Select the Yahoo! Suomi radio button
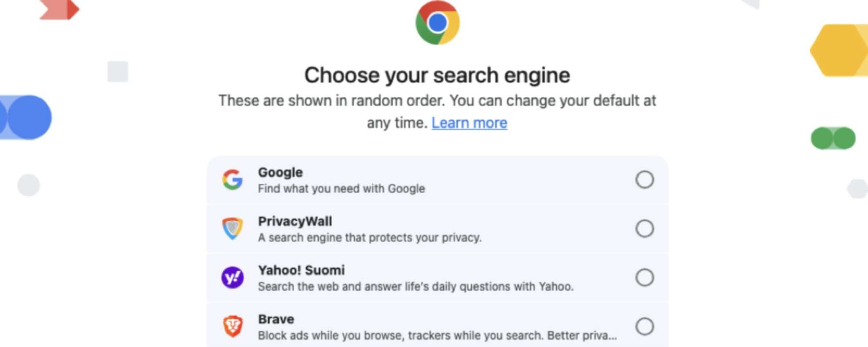 pyautogui.click(x=644, y=277)
